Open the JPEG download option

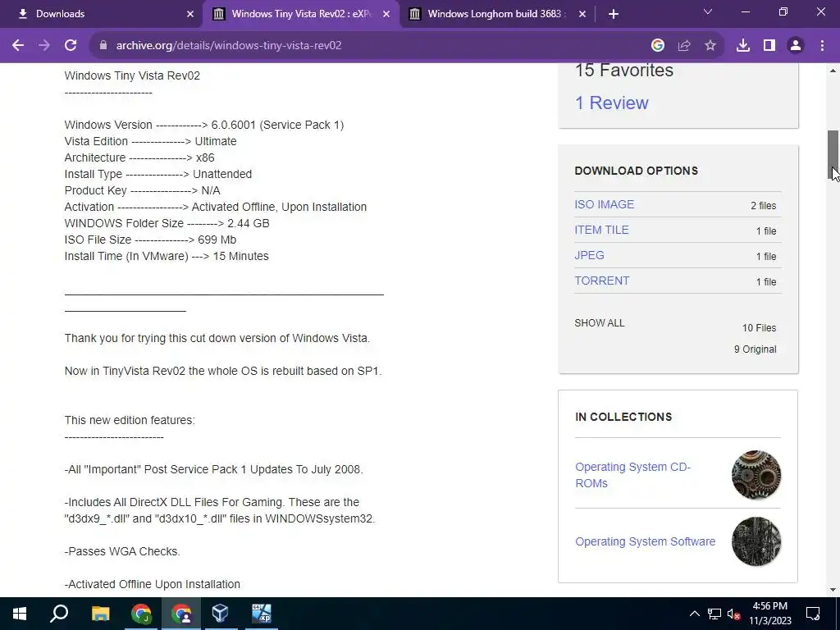[x=589, y=256]
